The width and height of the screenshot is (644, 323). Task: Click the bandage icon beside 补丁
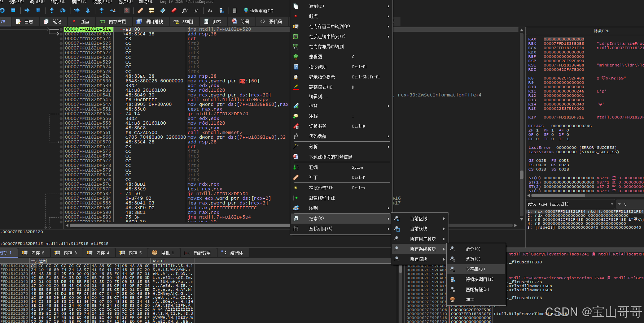pyautogui.click(x=296, y=177)
